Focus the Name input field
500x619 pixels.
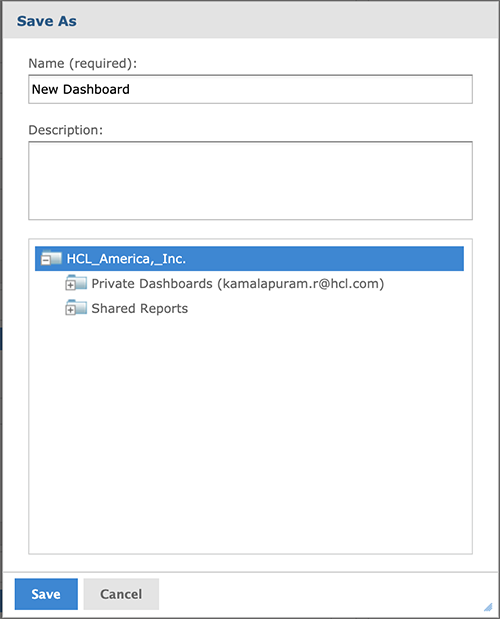tap(250, 89)
